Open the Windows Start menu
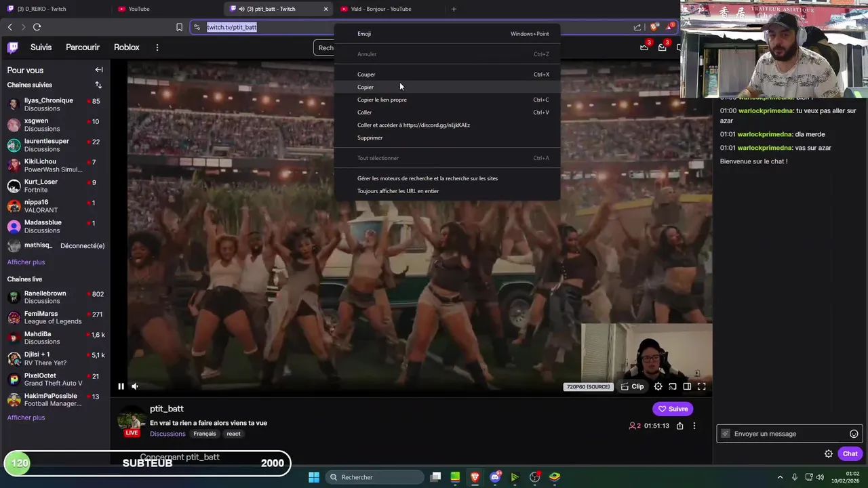The width and height of the screenshot is (868, 488). pos(314,477)
